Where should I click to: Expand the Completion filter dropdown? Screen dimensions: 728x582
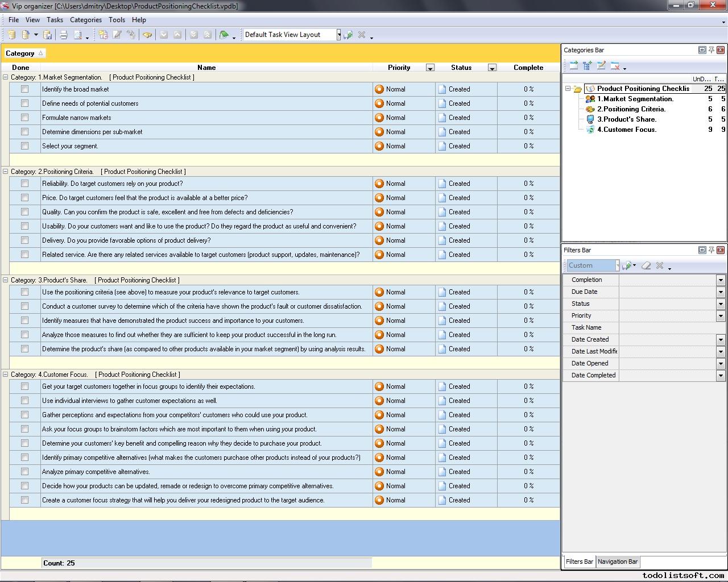click(x=721, y=280)
